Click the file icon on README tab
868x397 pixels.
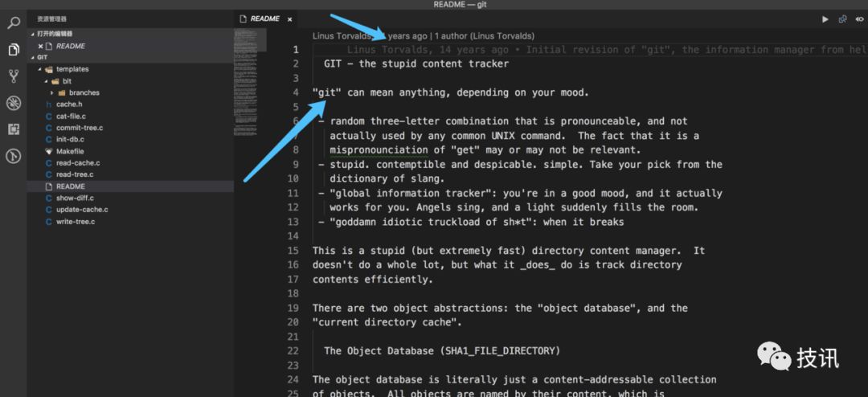click(x=243, y=18)
